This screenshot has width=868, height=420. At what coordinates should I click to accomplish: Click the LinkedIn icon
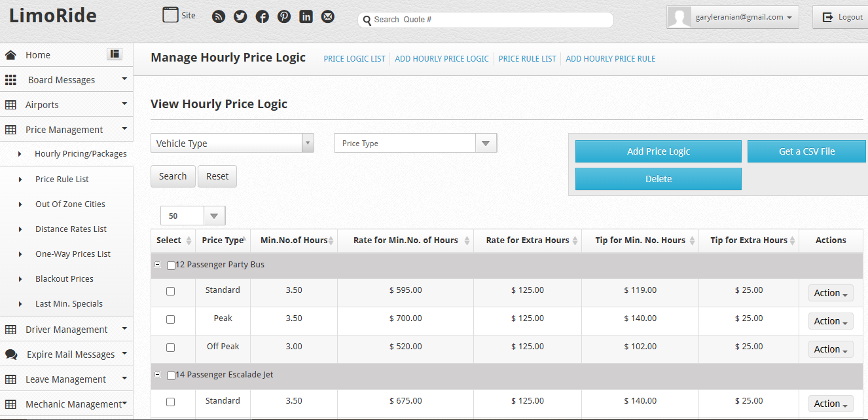tap(306, 17)
